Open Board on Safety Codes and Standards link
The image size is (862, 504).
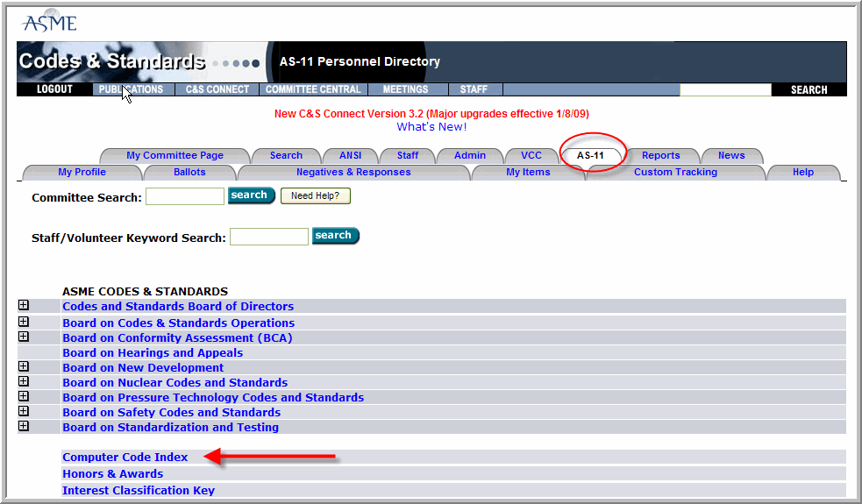[172, 412]
